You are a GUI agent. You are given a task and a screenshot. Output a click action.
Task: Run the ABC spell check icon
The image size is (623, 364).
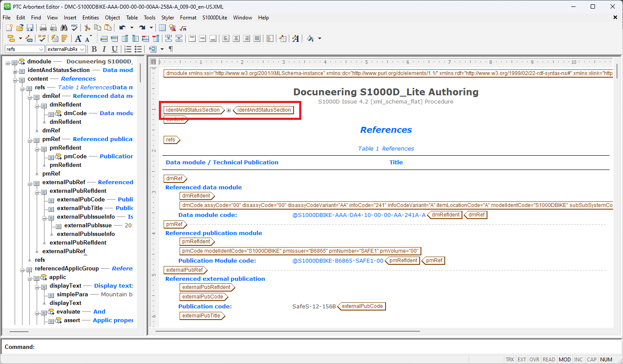click(74, 28)
